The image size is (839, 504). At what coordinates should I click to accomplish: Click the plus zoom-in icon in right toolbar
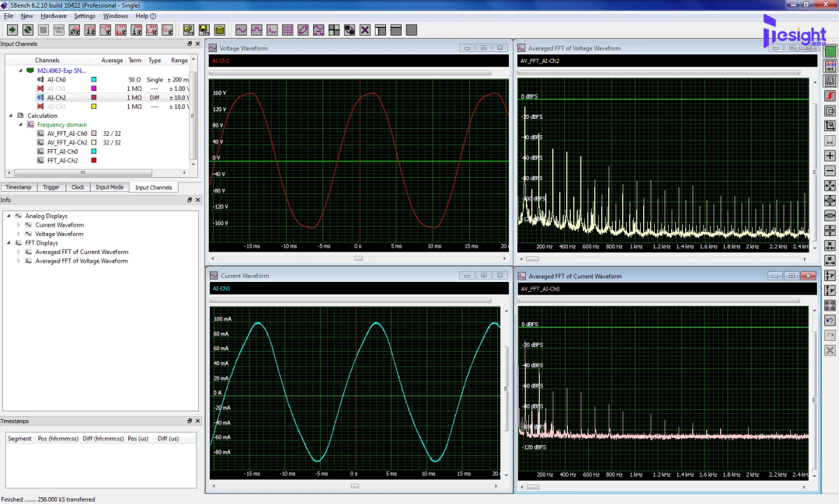[830, 155]
